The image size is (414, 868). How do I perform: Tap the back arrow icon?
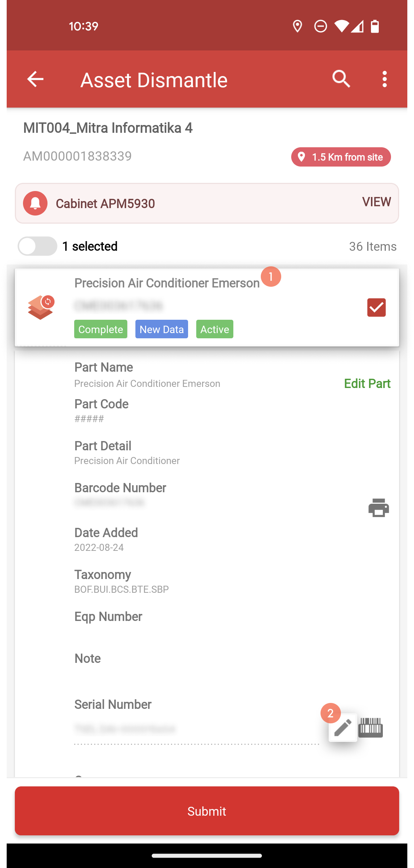[x=35, y=79]
